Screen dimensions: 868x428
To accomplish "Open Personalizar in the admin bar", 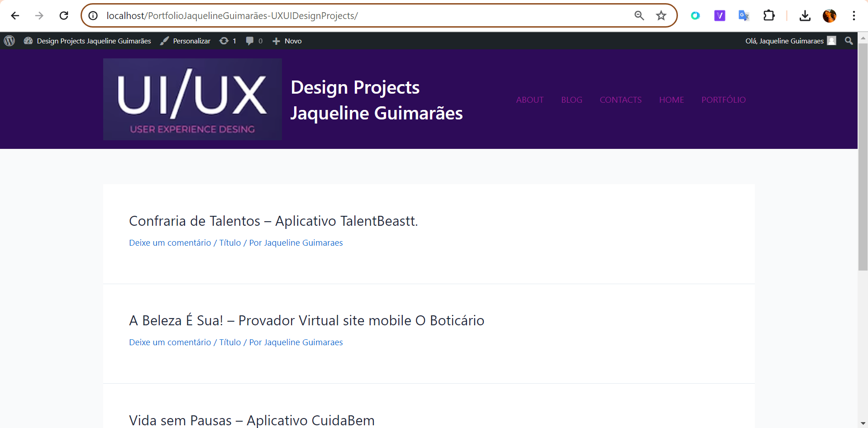I will pos(185,41).
